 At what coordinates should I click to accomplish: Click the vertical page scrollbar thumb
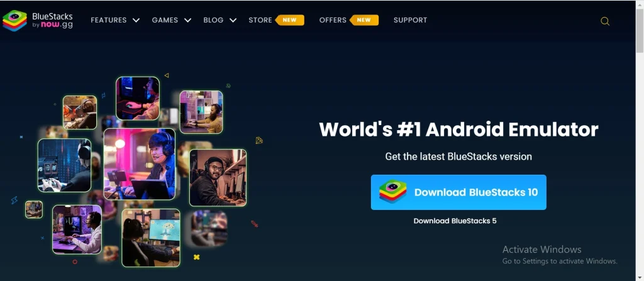point(640,31)
